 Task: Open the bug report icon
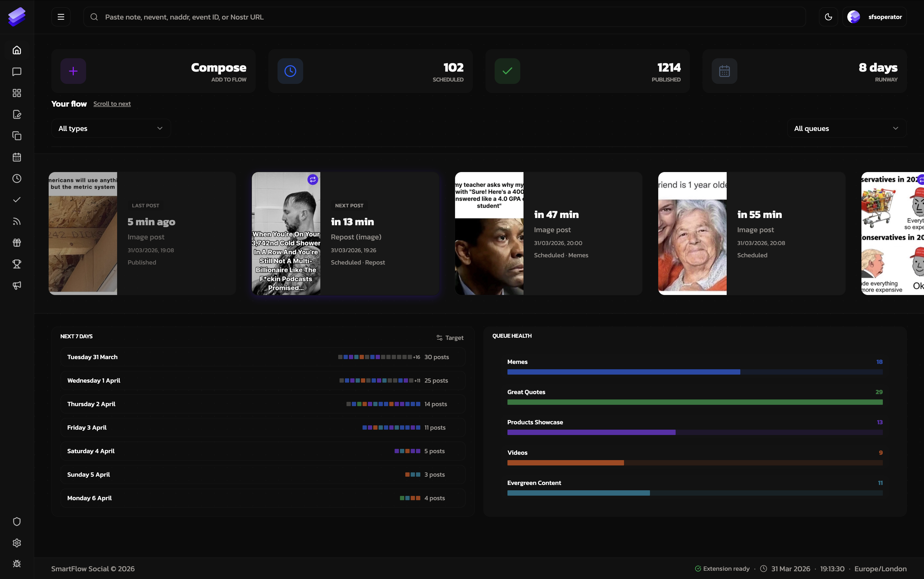click(x=17, y=563)
